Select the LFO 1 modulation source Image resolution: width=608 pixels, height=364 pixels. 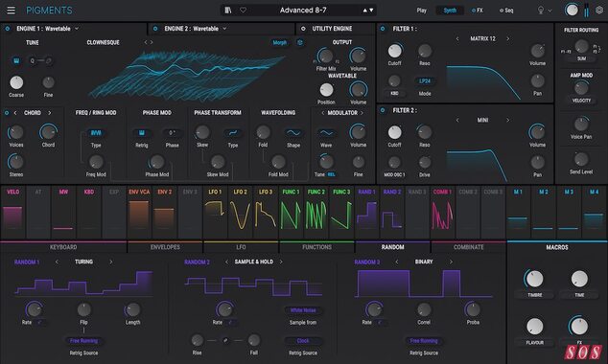click(x=215, y=213)
